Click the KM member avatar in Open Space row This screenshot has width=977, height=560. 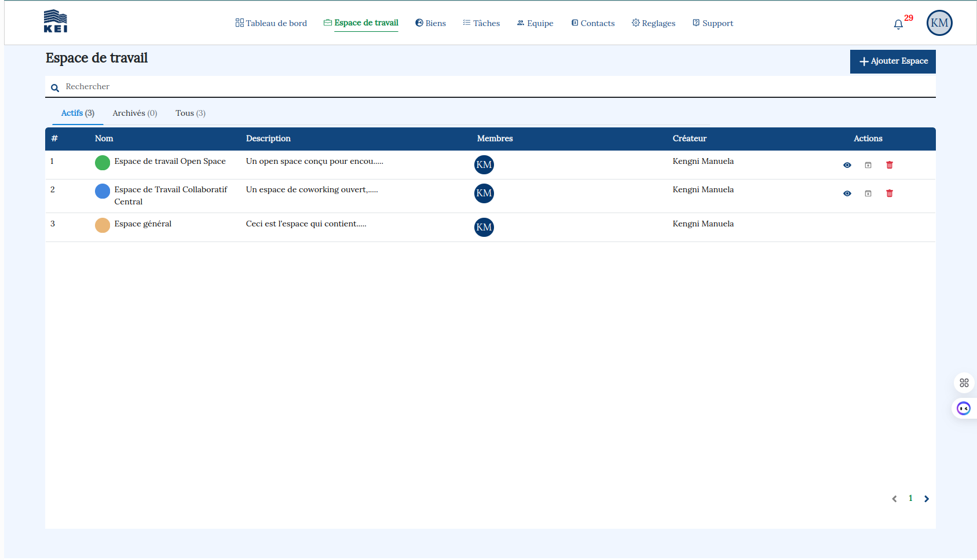484,165
